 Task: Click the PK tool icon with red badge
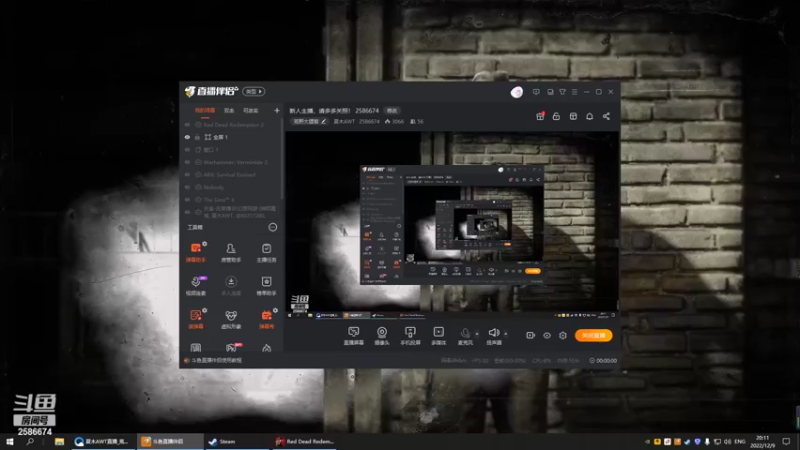tap(231, 348)
